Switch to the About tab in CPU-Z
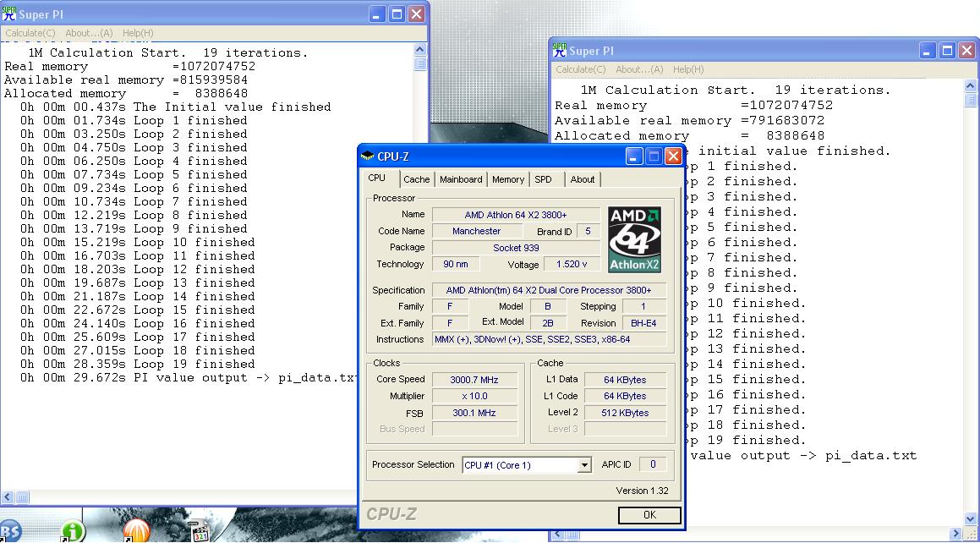Viewport: 980px width, 543px height. tap(583, 179)
